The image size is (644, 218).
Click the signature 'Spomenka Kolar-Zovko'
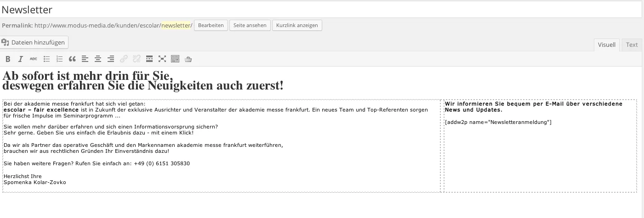[x=34, y=182]
